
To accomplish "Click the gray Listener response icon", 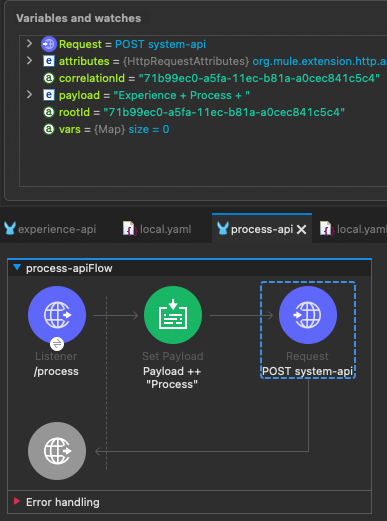I will pos(57,451).
